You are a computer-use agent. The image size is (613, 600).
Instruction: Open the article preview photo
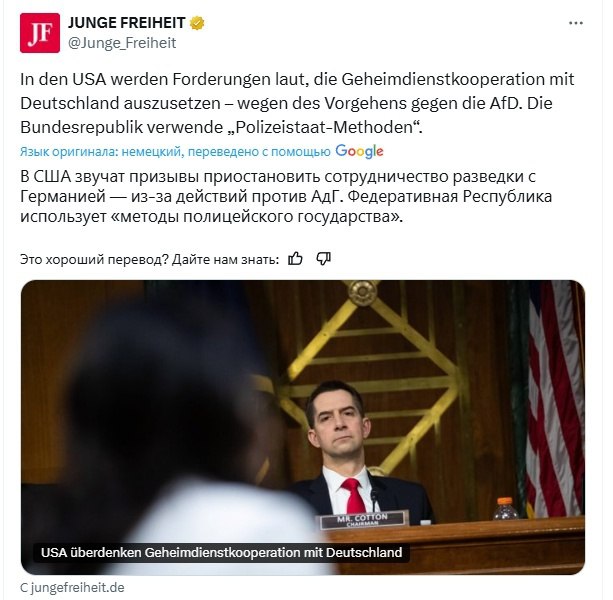coord(303,427)
